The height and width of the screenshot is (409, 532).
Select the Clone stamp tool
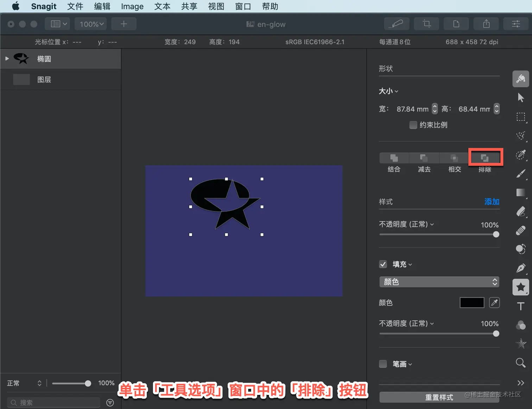coord(521,249)
